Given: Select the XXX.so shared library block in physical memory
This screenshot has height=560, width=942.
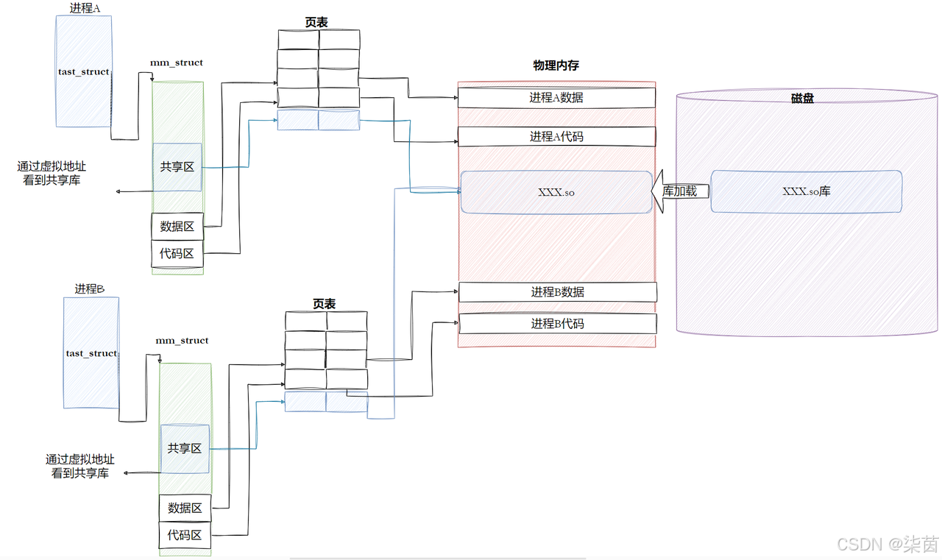Looking at the screenshot, I should tap(556, 191).
